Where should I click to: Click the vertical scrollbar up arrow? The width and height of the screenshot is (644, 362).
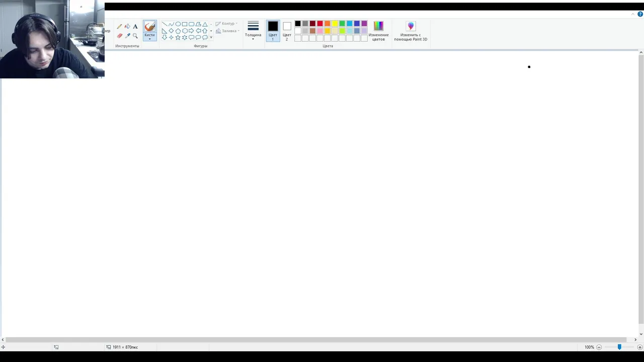pos(641,52)
